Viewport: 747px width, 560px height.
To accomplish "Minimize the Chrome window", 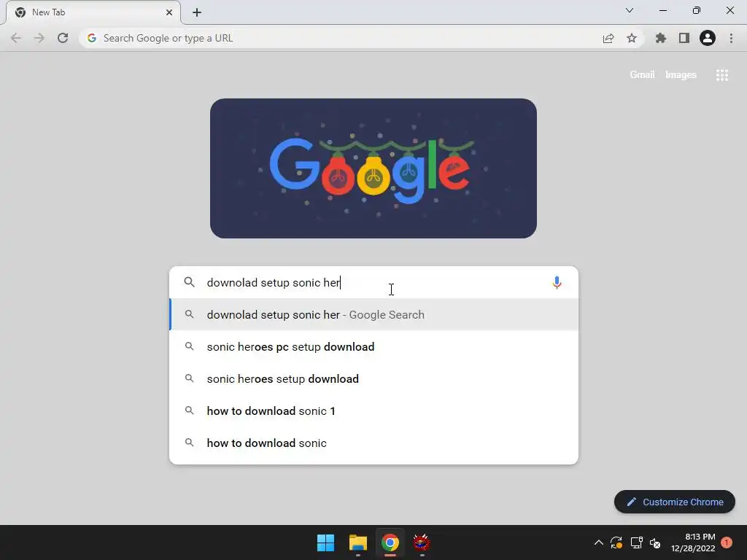I will point(662,10).
